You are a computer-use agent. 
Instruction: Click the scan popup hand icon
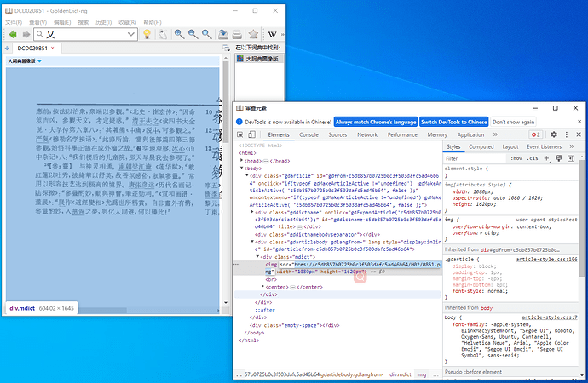(162, 34)
